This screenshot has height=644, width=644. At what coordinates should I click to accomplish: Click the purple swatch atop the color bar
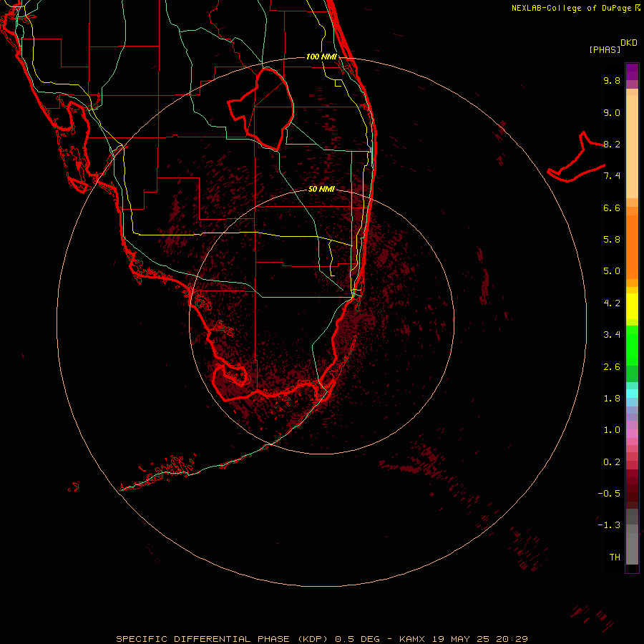click(632, 72)
